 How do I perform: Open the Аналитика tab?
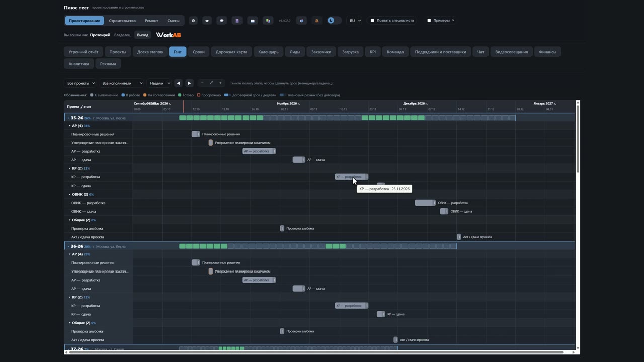tap(79, 64)
